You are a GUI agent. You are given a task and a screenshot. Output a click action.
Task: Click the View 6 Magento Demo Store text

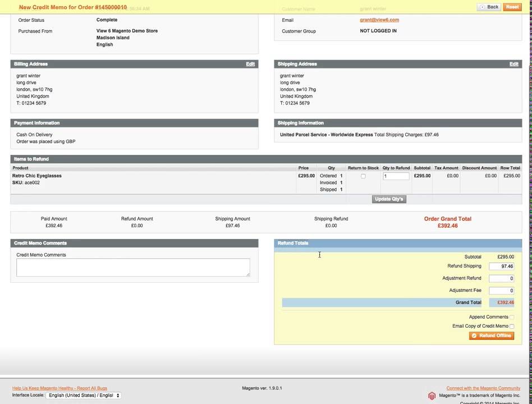(127, 31)
